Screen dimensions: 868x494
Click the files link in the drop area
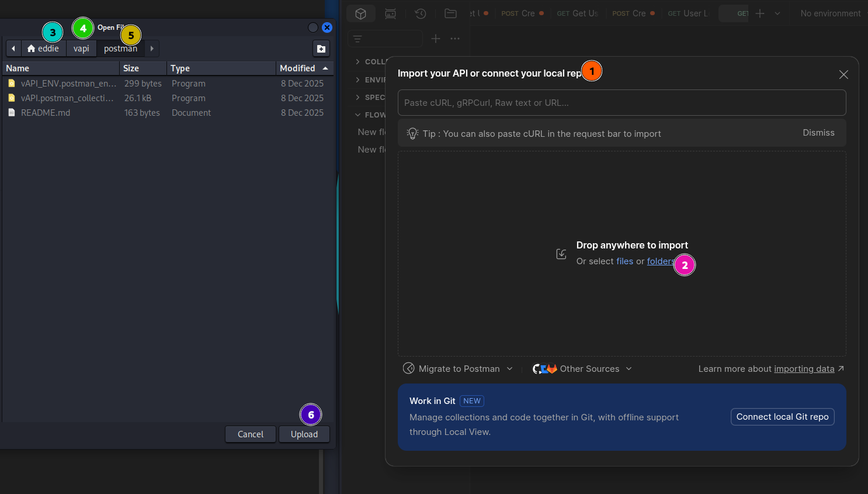(x=624, y=261)
